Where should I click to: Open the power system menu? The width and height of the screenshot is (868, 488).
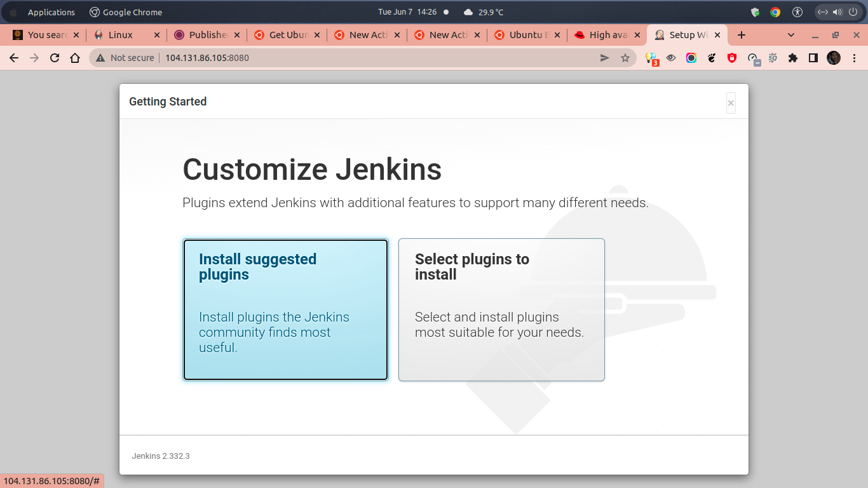pos(853,12)
